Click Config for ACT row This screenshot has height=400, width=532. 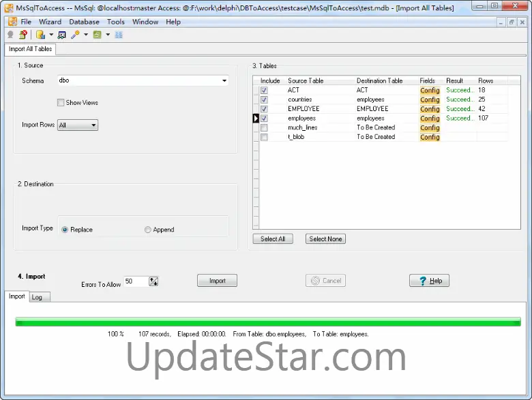(x=430, y=90)
